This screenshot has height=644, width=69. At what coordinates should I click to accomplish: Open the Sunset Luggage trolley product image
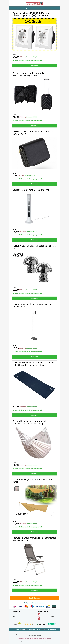tap(34, 95)
